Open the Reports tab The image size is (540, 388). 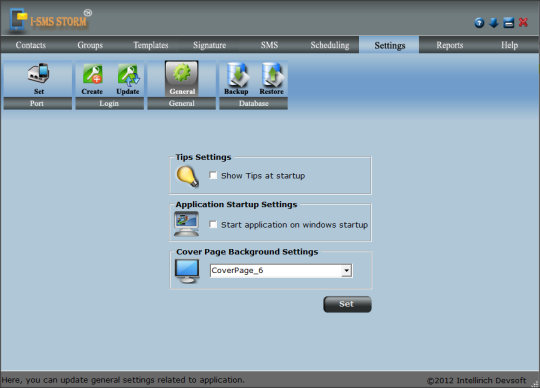point(449,45)
